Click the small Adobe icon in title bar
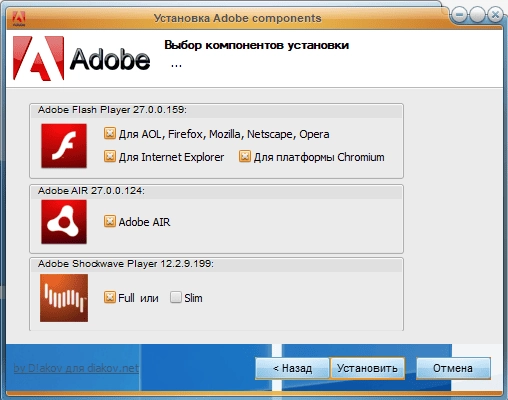The height and width of the screenshot is (400, 508). click(x=19, y=19)
